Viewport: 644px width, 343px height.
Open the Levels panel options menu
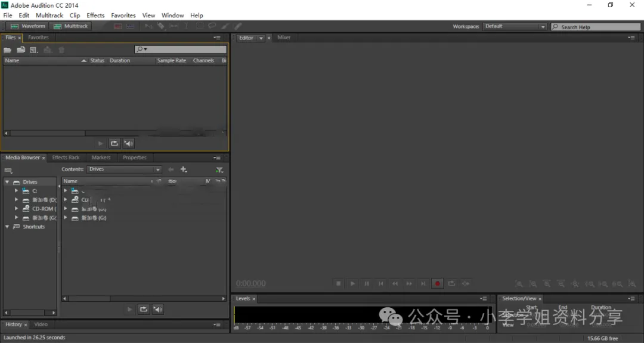(484, 299)
